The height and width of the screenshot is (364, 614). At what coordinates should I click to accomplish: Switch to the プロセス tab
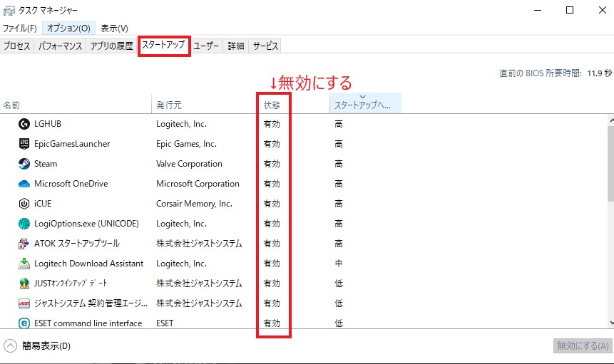click(x=17, y=46)
